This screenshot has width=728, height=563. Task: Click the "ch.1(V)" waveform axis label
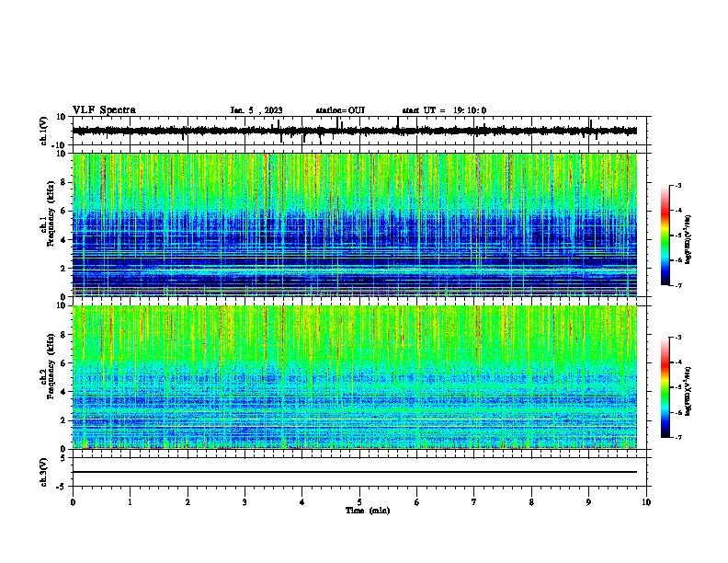point(44,131)
